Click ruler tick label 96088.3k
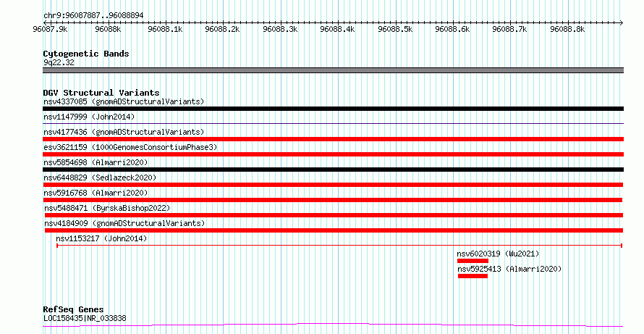Screen dimensions: 644x334 point(281,30)
